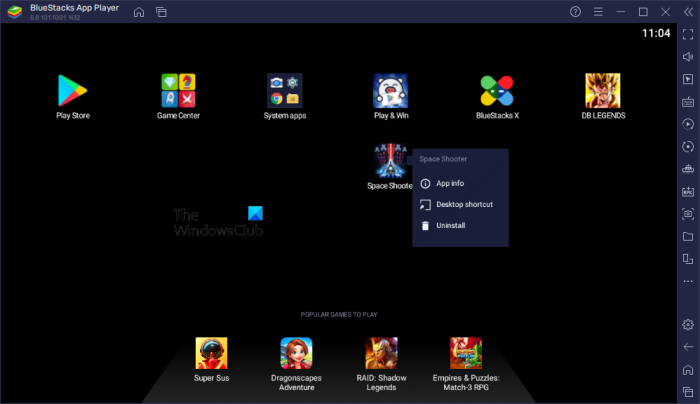Launch the Play & Win app
This screenshot has width=700, height=404.
pyautogui.click(x=391, y=91)
